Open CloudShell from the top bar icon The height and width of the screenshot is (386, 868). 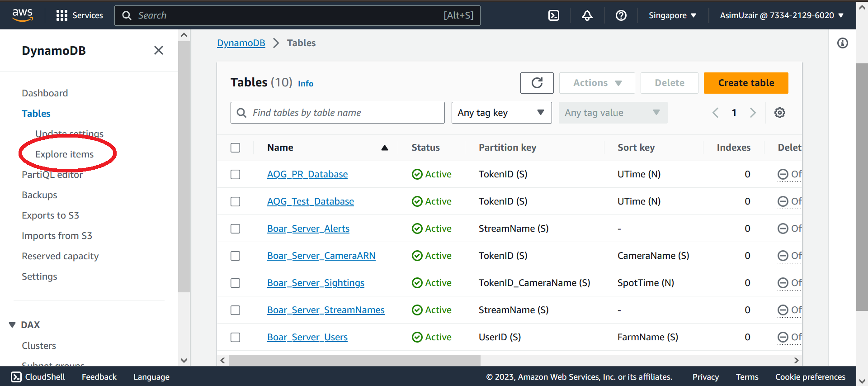[x=554, y=15]
